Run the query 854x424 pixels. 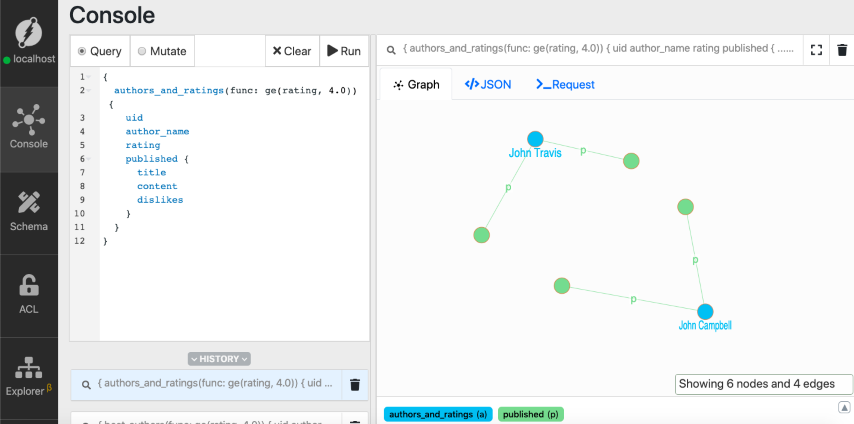tap(344, 51)
